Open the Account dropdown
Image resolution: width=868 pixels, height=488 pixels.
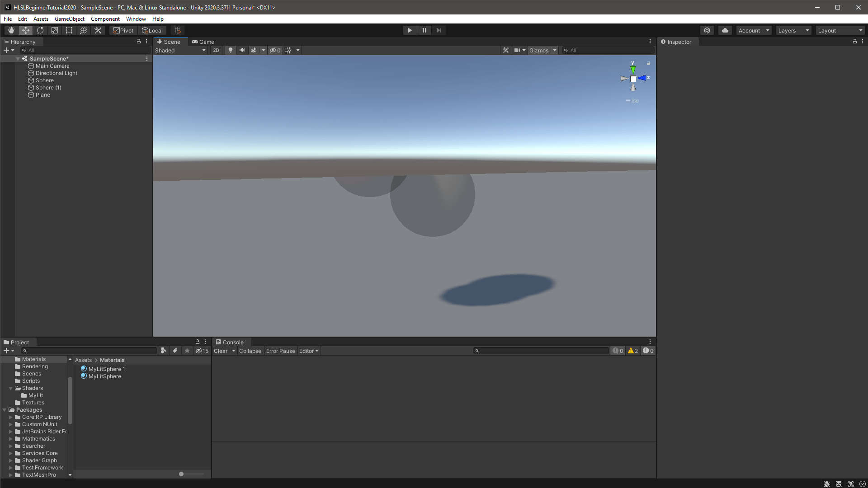click(754, 30)
